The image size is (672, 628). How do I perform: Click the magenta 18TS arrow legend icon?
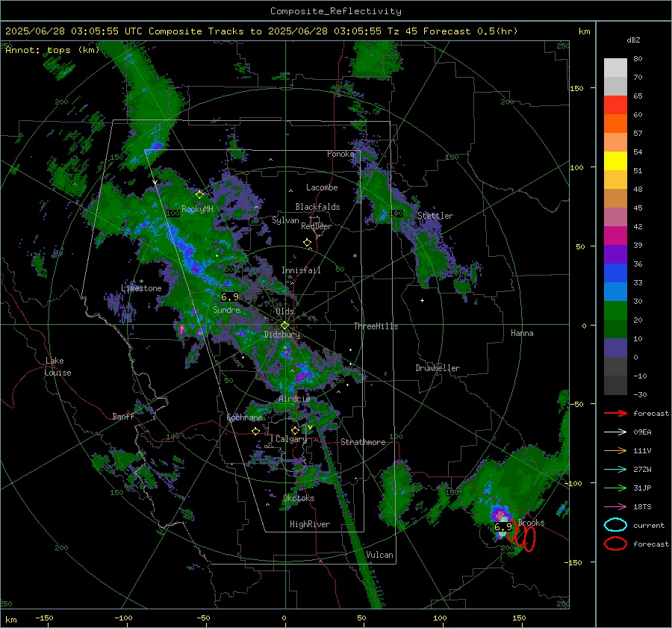pyautogui.click(x=615, y=507)
